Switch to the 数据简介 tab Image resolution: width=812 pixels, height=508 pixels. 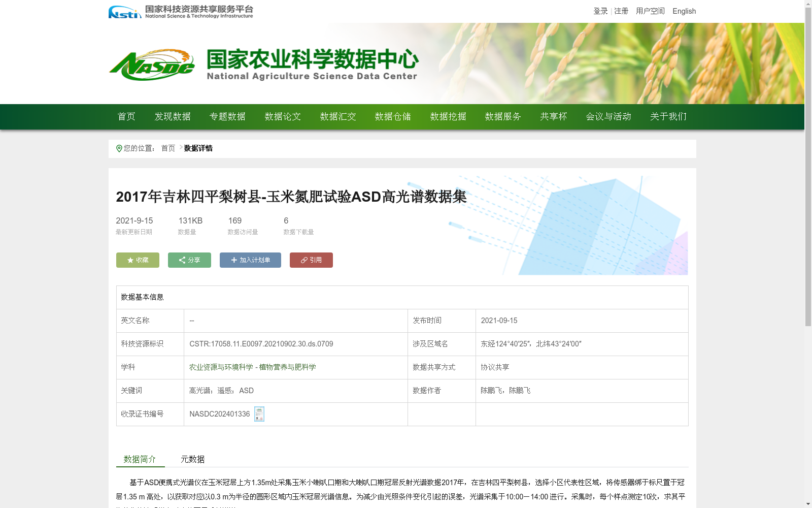click(x=140, y=459)
